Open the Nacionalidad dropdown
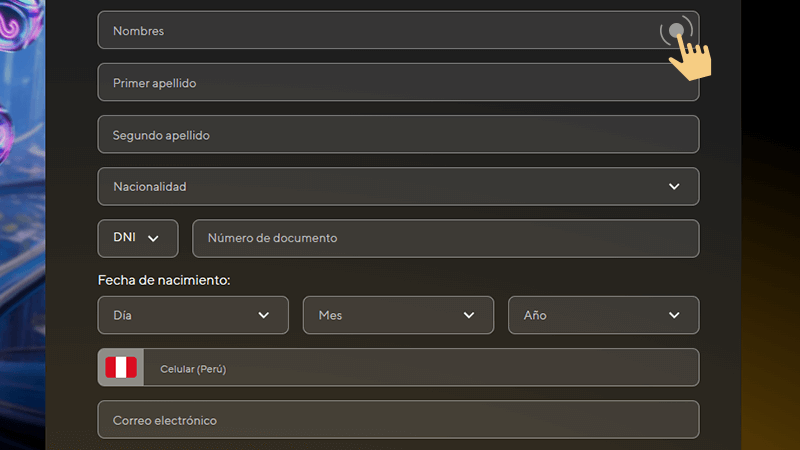800x450 pixels. point(398,187)
